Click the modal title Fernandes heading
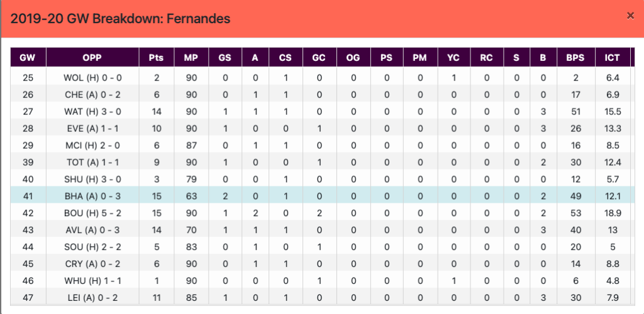 [120, 19]
